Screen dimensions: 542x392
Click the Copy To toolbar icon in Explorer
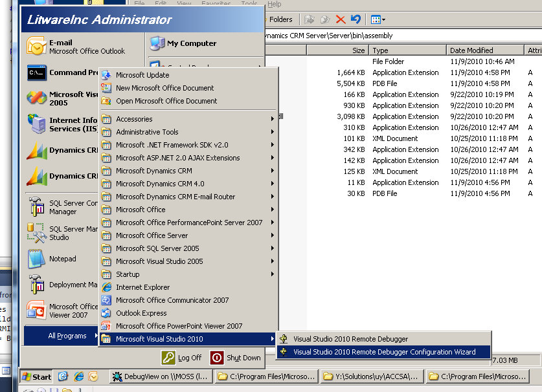pos(325,19)
